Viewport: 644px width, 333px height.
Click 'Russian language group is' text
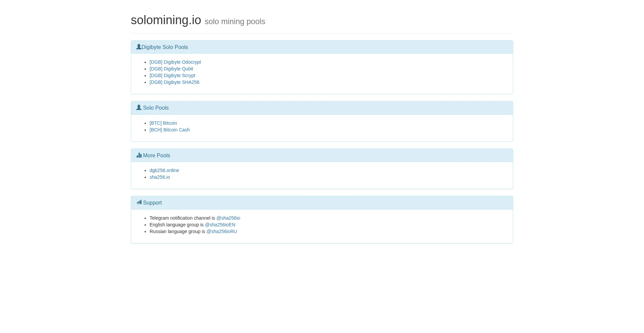click(x=177, y=231)
